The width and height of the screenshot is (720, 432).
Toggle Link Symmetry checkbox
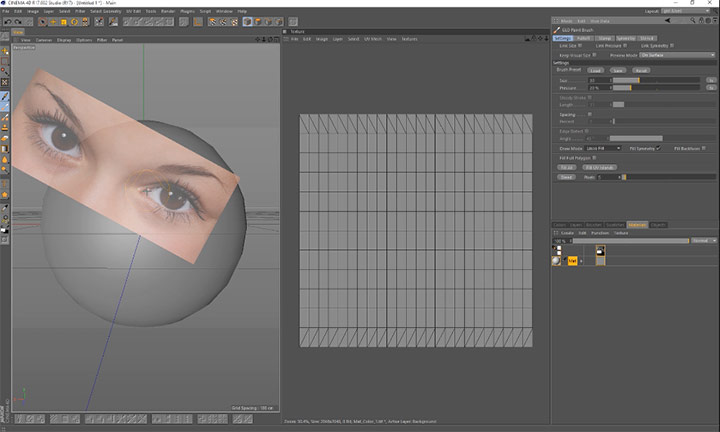click(x=672, y=45)
